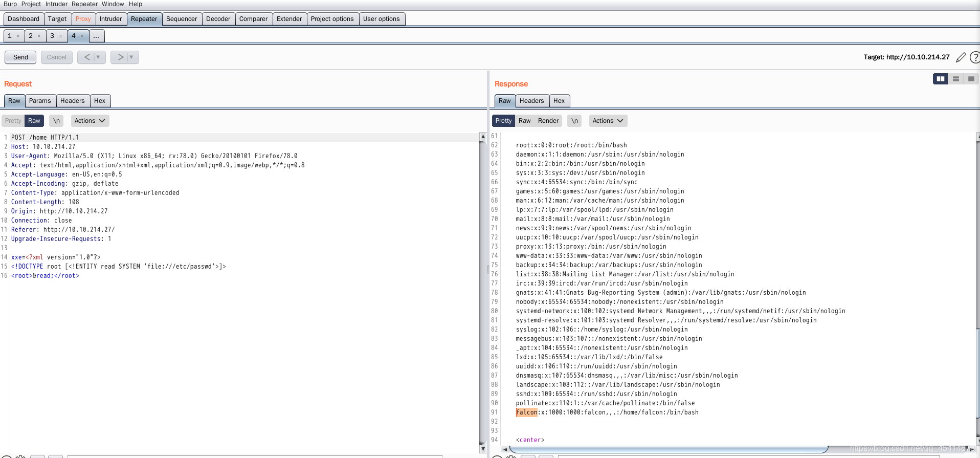The image size is (980, 458).
Task: Close Repeater tab 3
Action: (x=61, y=36)
